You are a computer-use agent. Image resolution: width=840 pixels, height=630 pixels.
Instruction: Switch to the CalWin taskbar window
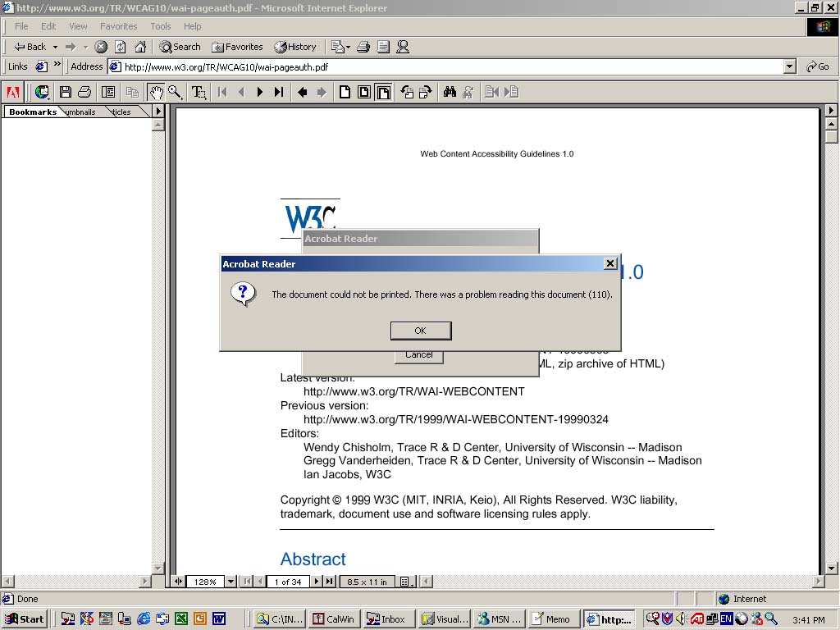coord(335,619)
